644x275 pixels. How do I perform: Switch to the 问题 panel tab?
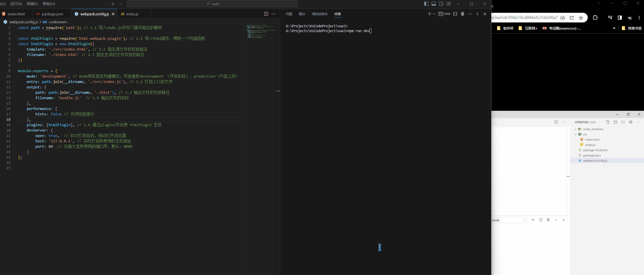coord(289,14)
